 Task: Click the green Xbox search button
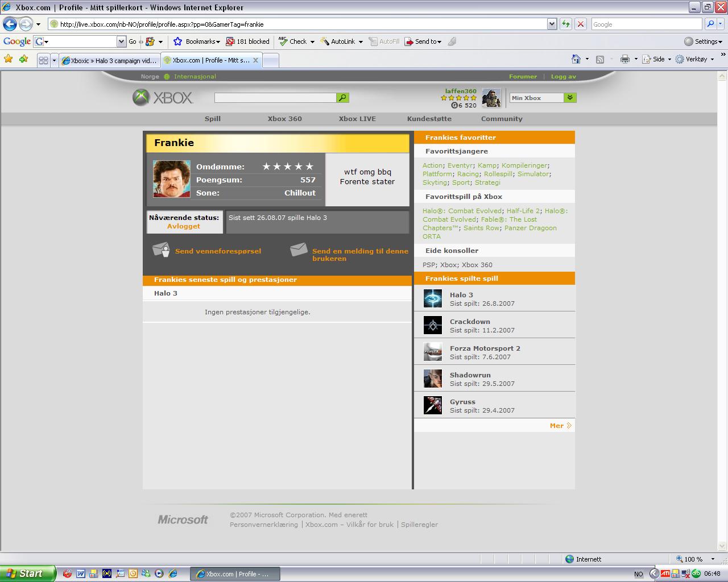coord(342,98)
